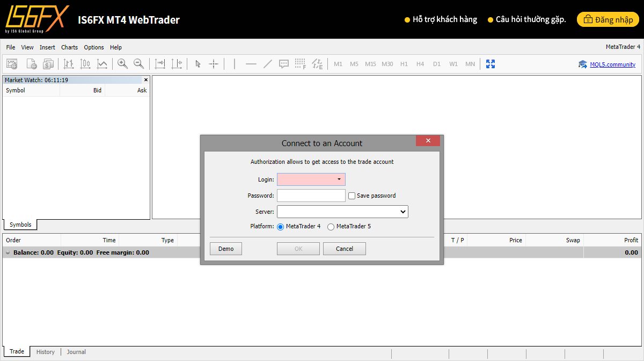Open the Server dropdown
Viewport: 644px width, 361px height.
342,212
